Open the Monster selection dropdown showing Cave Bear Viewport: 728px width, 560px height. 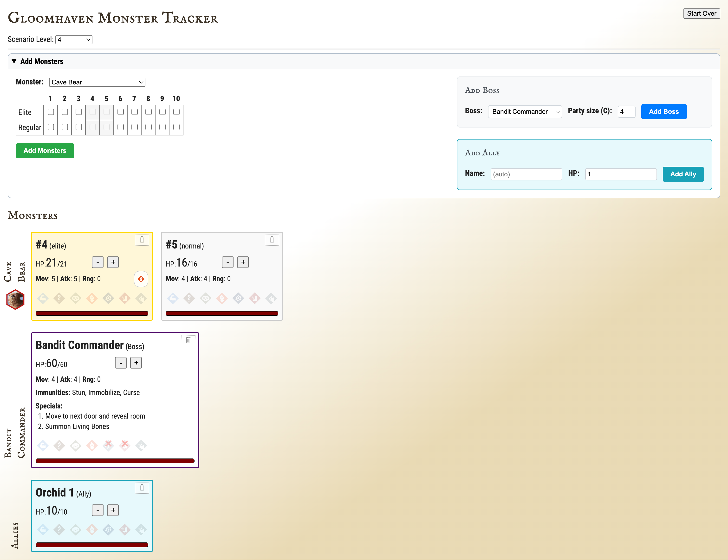pos(97,82)
